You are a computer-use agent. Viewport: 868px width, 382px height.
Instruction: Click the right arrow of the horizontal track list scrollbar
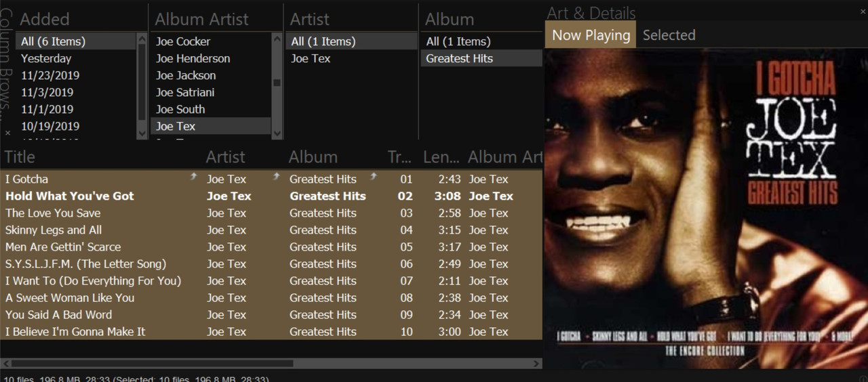point(536,364)
